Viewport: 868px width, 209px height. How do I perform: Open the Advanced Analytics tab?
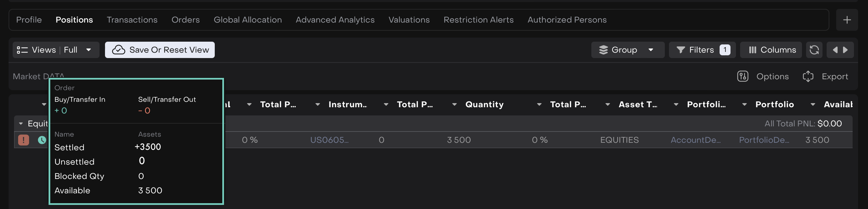click(x=335, y=20)
